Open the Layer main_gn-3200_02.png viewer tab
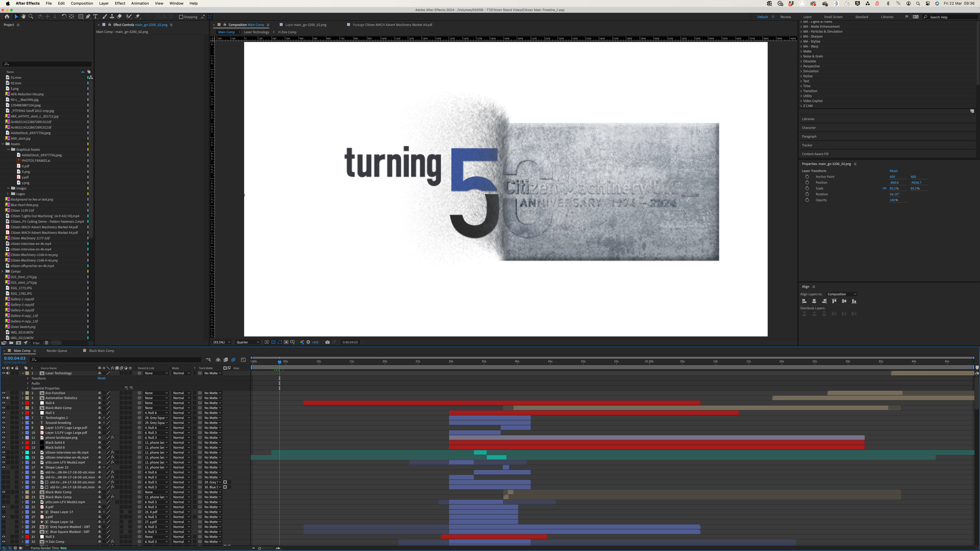 (x=306, y=25)
